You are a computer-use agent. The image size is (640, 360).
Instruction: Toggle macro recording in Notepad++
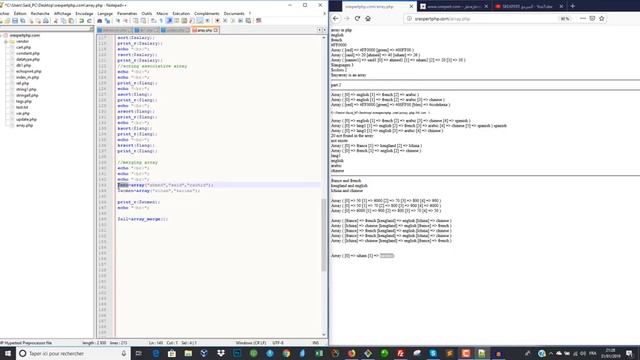click(217, 21)
